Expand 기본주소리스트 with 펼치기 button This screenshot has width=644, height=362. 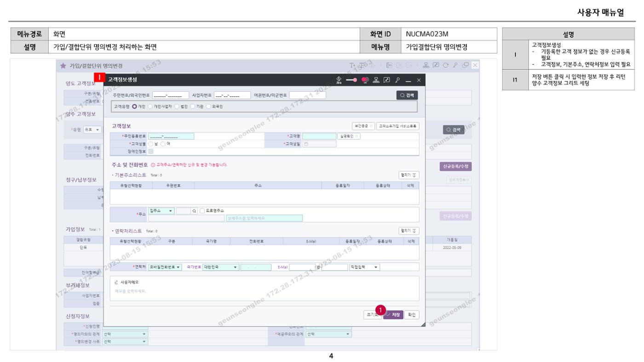click(x=408, y=175)
